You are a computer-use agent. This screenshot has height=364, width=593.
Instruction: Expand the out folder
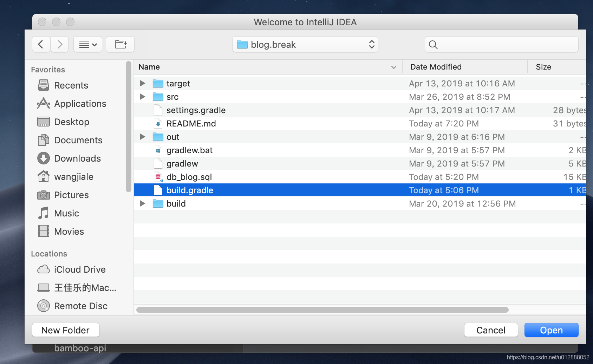(x=142, y=137)
